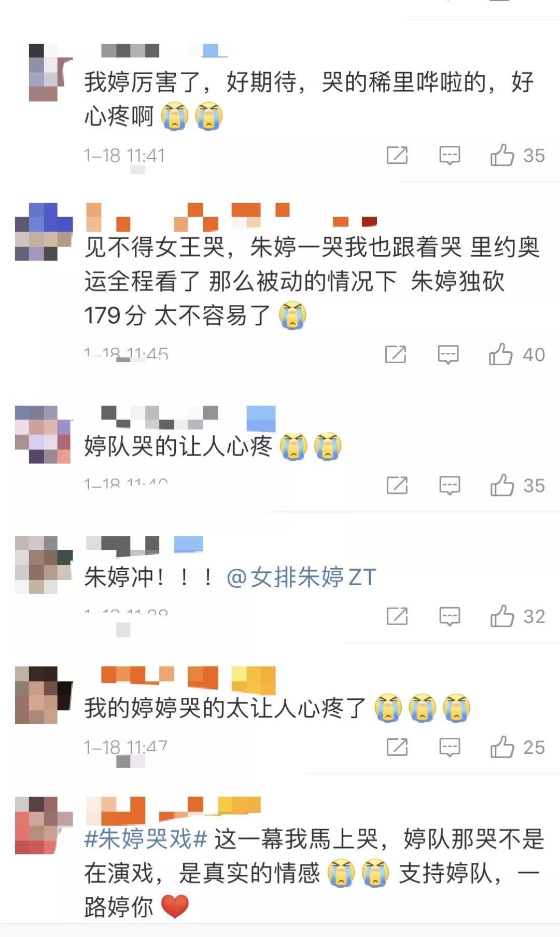This screenshot has height=937, width=560.
Task: Share the 见不得女王哭 comment
Action: [x=396, y=354]
